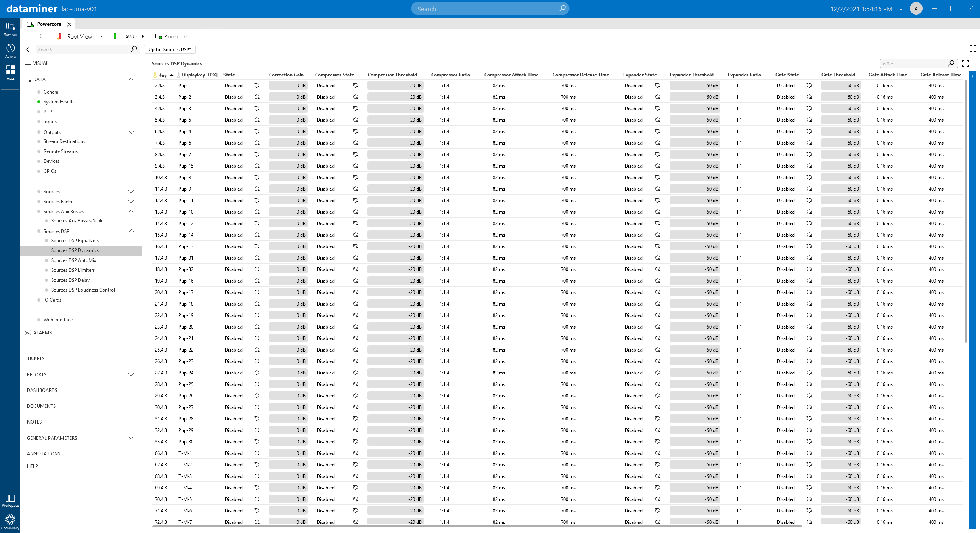Adjust Correction Gain slider for Pup-1
Viewport: 980px width, 533px height.
click(x=288, y=85)
